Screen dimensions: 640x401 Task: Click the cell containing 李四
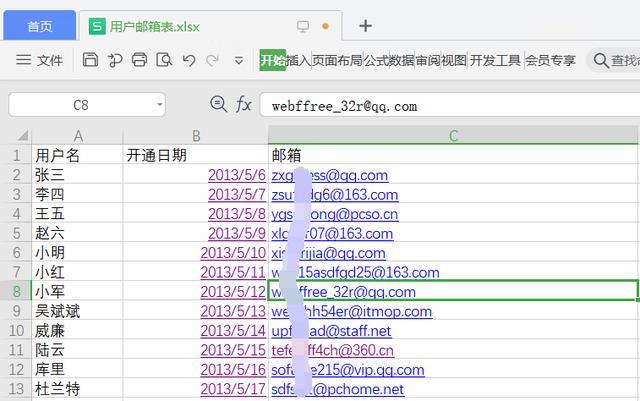(x=78, y=194)
